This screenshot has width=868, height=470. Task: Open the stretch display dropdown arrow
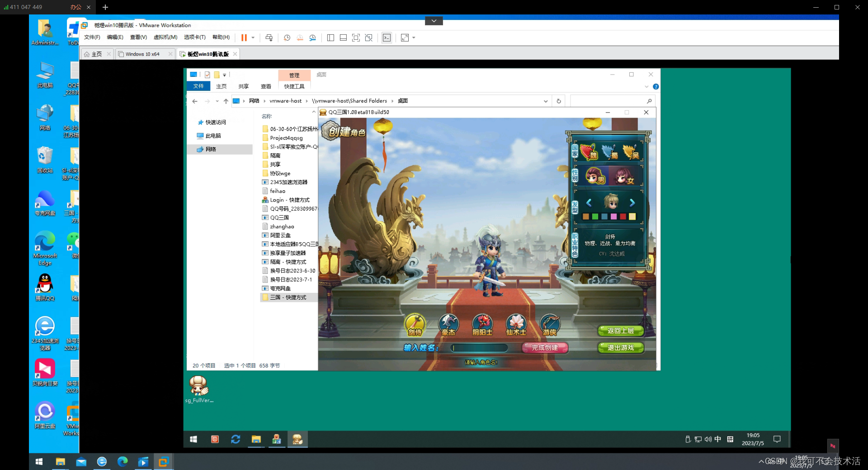pyautogui.click(x=414, y=38)
